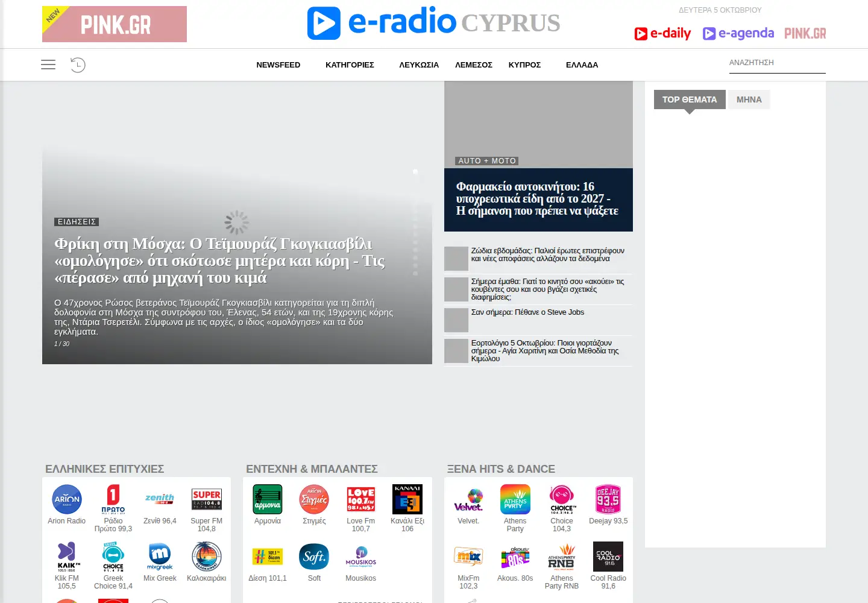The image size is (868, 603).
Task: Launch the Ζενίθ 96,4 station
Action: tap(160, 505)
